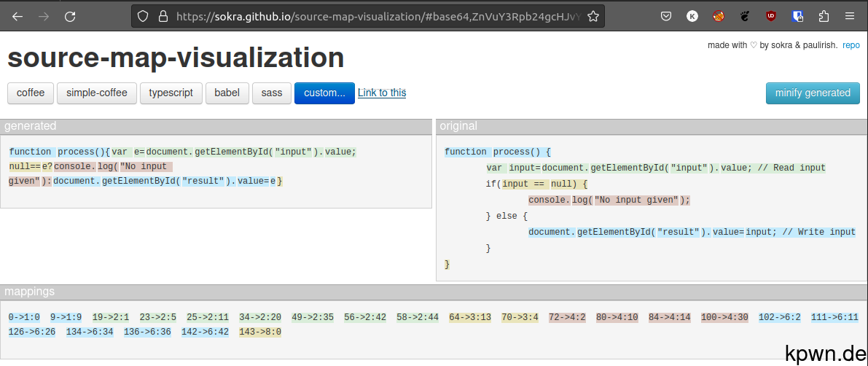Click mapping 111->6:11
868x366 pixels.
[x=834, y=317]
